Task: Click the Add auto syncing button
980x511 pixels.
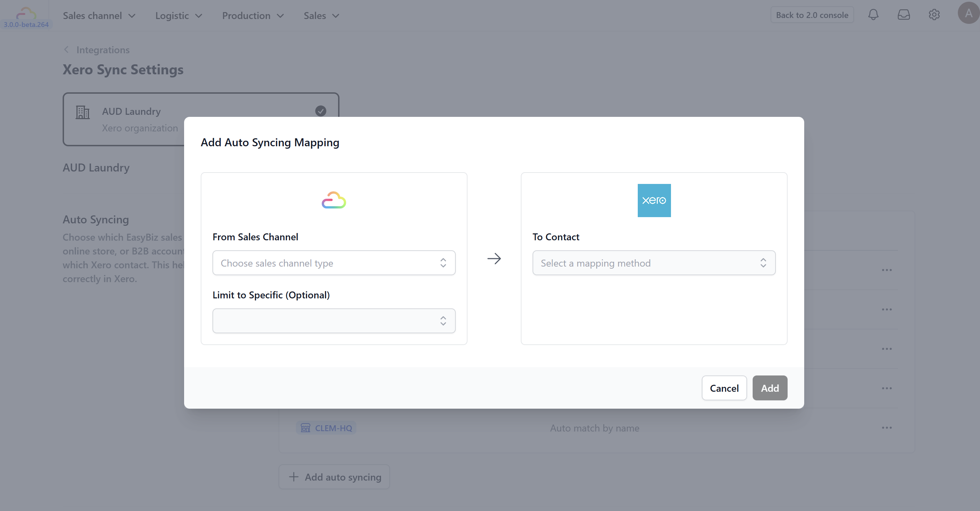Action: point(334,477)
